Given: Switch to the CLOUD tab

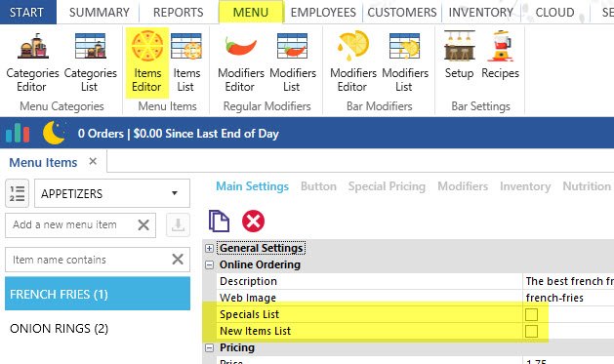Looking at the screenshot, I should point(554,12).
